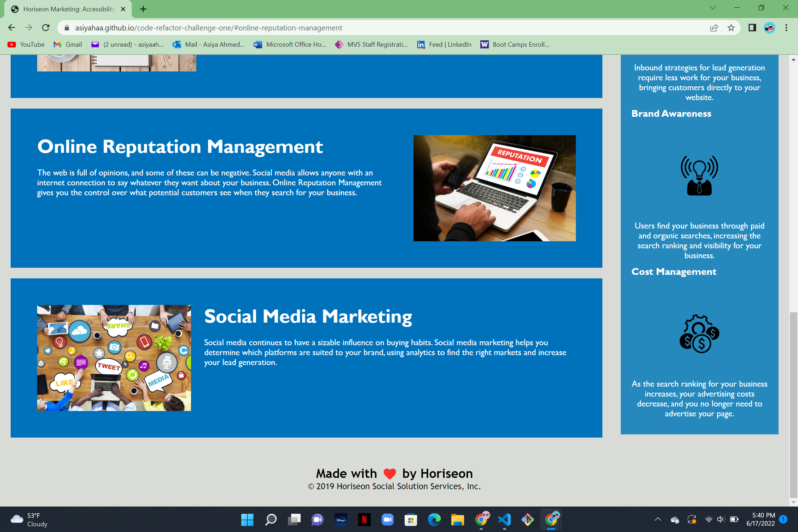Open the YouTube bookmark
This screenshot has width=798, height=532.
pos(26,44)
